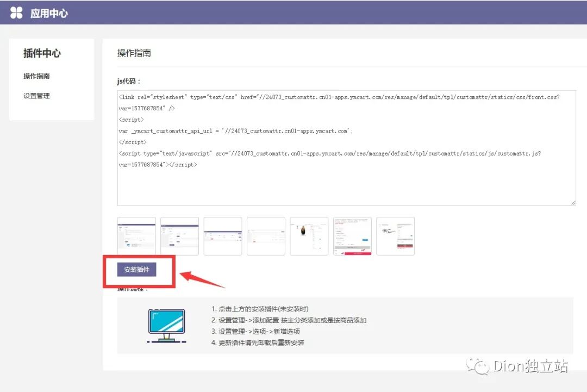Open the pink checkout page thumbnail
Viewport: 587px width, 392px height.
[352, 236]
